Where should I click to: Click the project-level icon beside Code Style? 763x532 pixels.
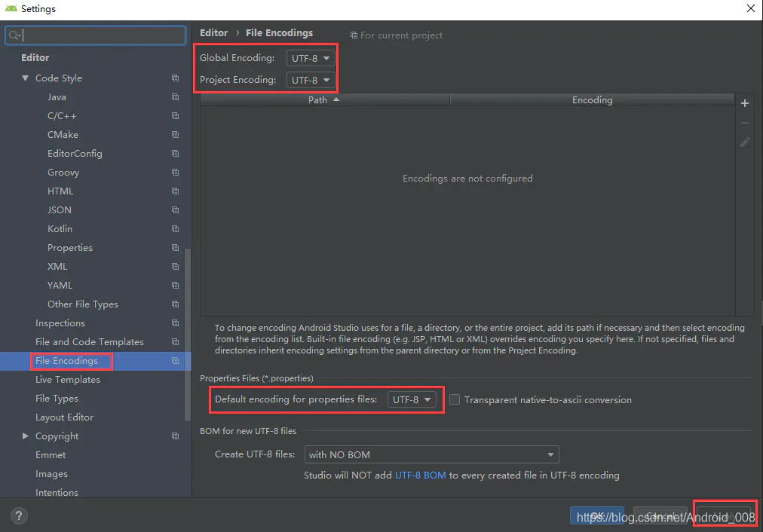[x=175, y=78]
